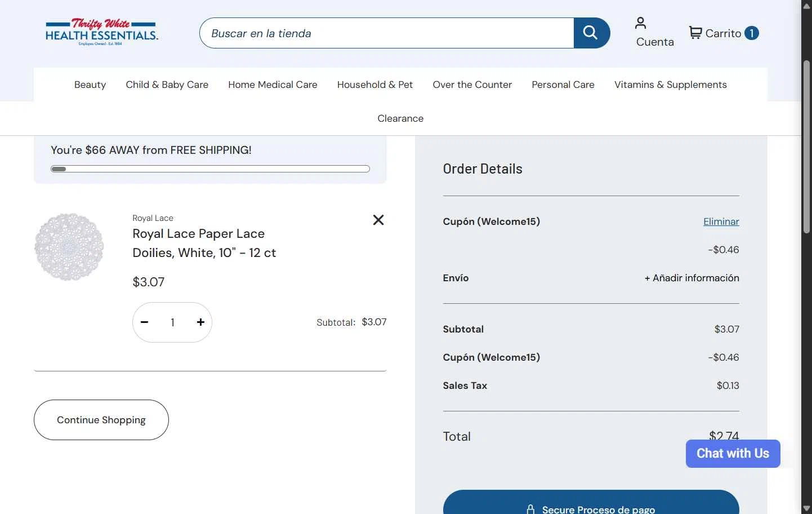Click the Royal Lace brand label
The height and width of the screenshot is (514, 812).
tap(153, 218)
